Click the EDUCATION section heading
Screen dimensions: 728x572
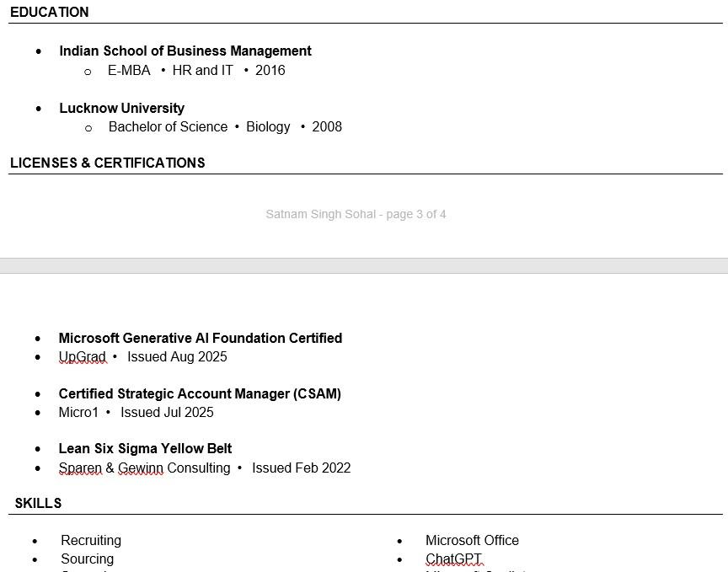(x=49, y=13)
